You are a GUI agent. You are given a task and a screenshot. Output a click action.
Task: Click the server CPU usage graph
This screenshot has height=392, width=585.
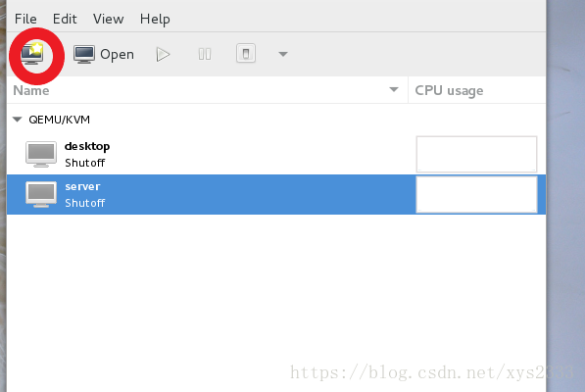click(476, 194)
